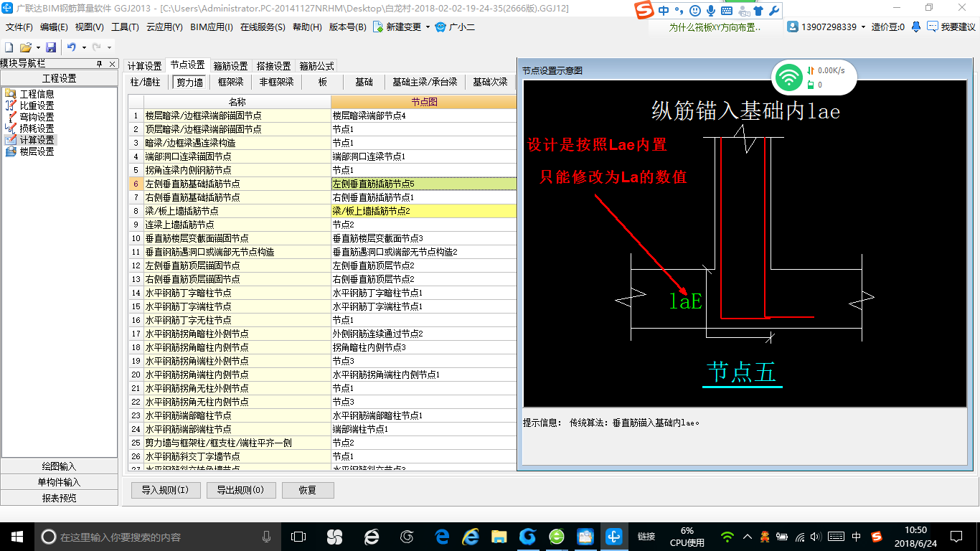Click the Sogou voice microphone icon
Image resolution: width=980 pixels, height=551 pixels.
(711, 11)
